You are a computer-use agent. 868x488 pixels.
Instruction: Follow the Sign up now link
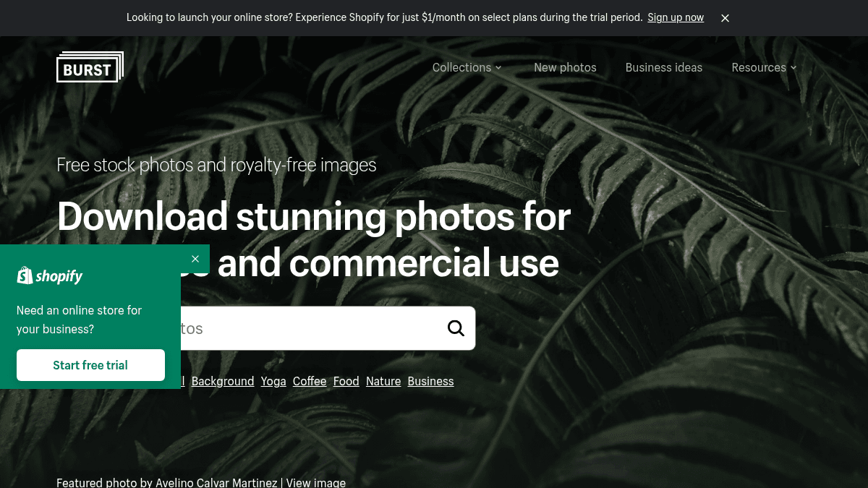676,17
